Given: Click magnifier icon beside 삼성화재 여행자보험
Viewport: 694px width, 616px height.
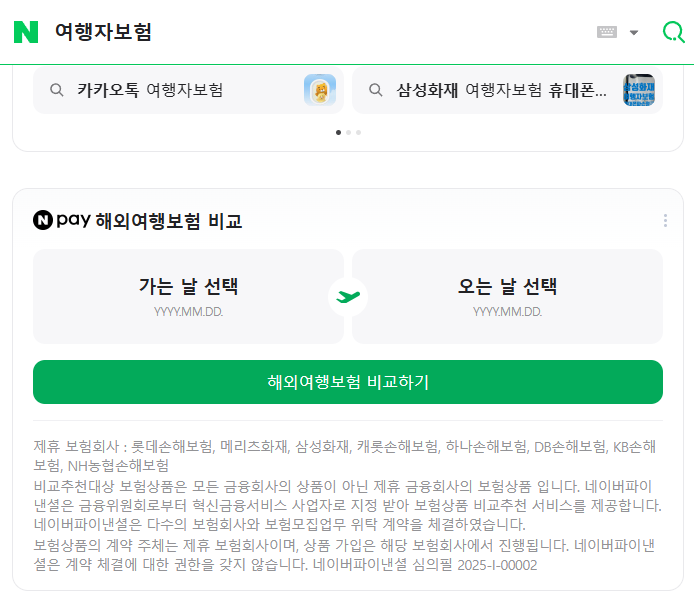Looking at the screenshot, I should point(375,90).
